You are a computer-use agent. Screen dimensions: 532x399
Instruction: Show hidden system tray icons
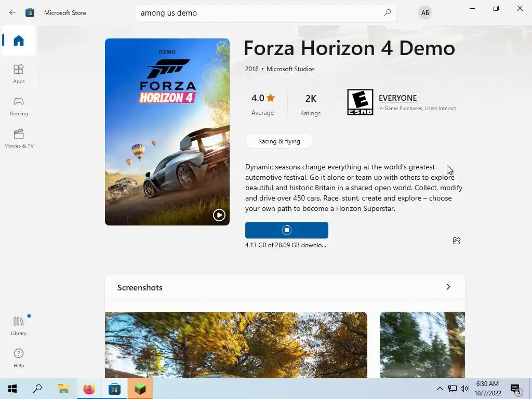pos(440,389)
